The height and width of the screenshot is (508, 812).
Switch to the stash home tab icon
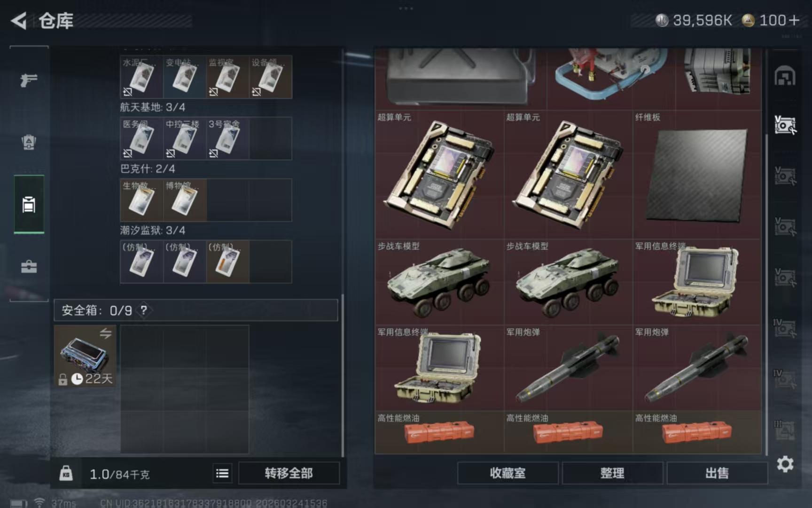pos(785,76)
